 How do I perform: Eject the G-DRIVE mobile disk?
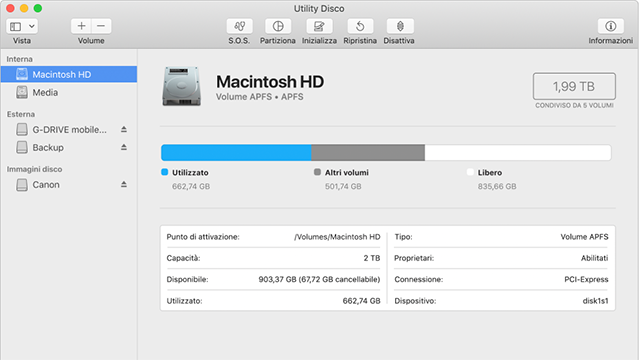tap(124, 129)
